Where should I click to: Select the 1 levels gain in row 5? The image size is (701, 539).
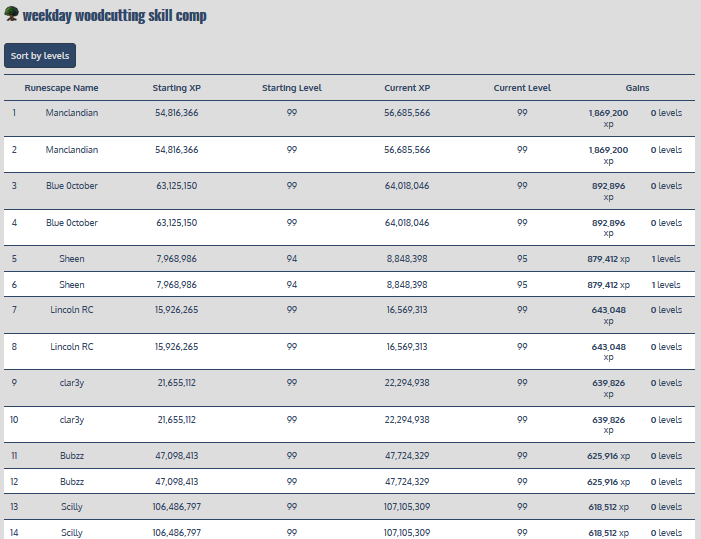(666, 259)
